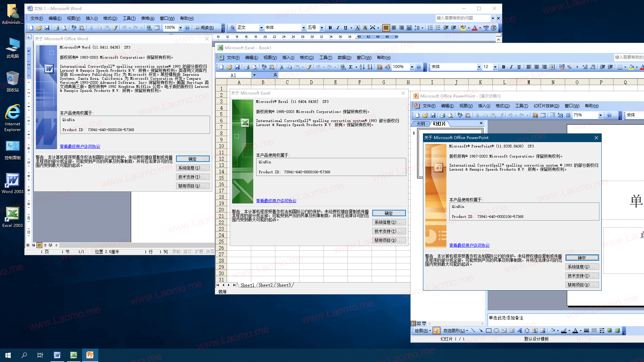
Task: Click the Word help question input box
Action: click(463, 18)
